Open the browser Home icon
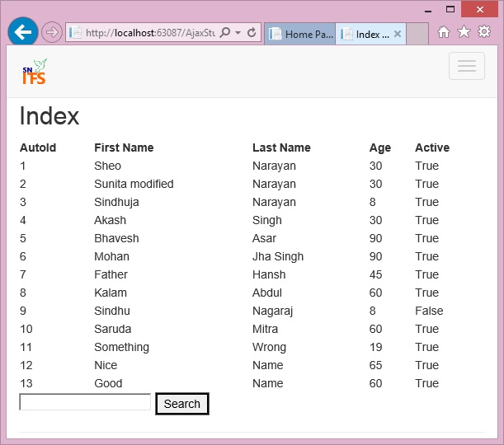Screen dimensions: 504x445 click(444, 32)
